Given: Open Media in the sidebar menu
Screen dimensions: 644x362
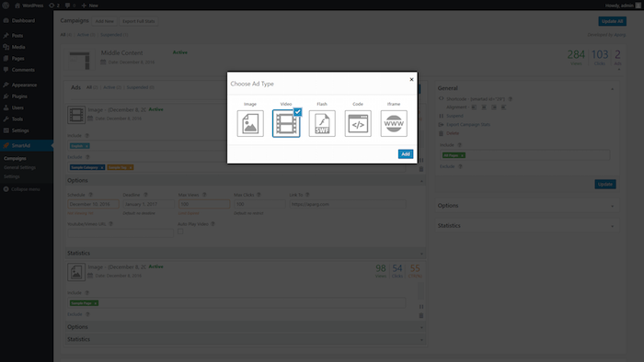Looking at the screenshot, I should [18, 47].
